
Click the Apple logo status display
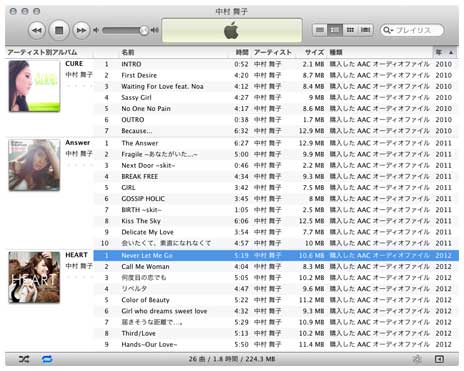coord(232,30)
